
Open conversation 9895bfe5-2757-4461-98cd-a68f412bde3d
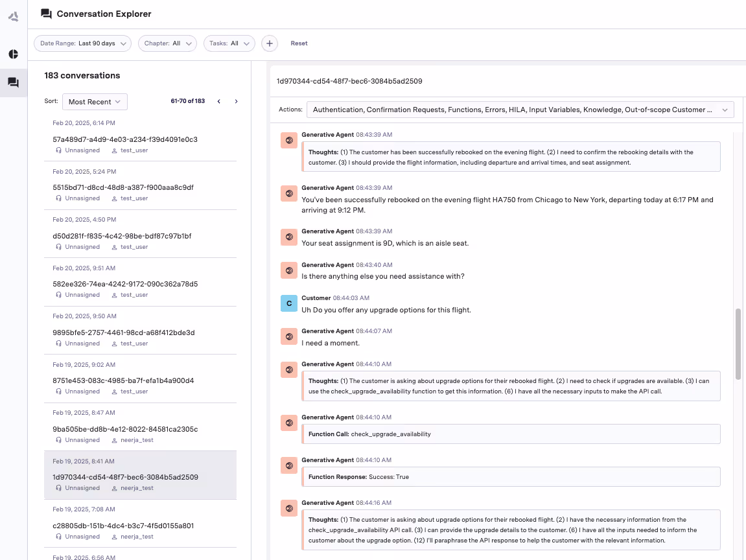pos(141,330)
